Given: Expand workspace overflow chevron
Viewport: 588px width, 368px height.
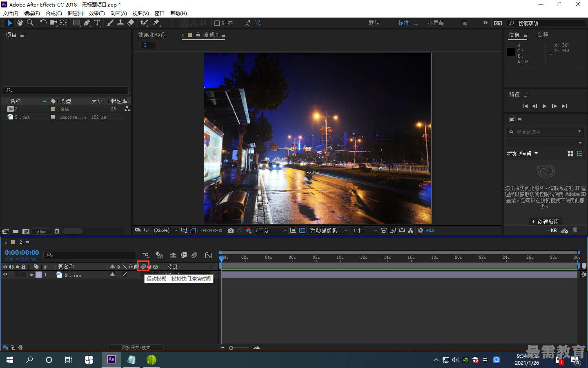Looking at the screenshot, I should pos(485,23).
